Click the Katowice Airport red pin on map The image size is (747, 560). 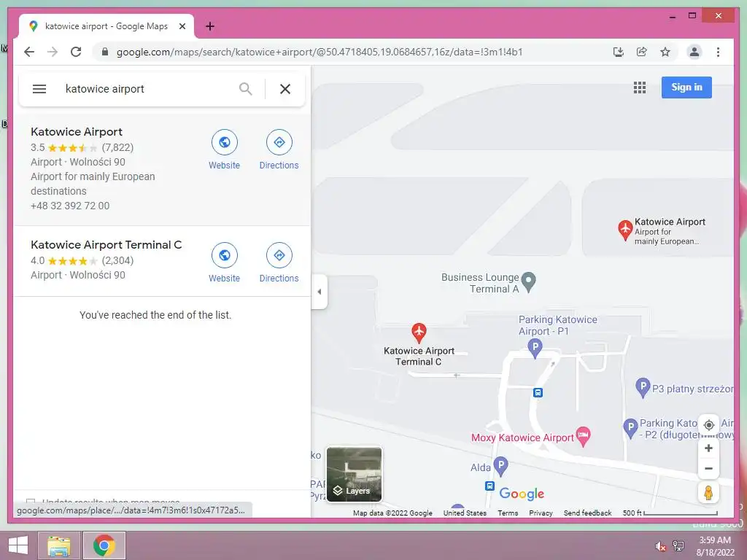(625, 230)
